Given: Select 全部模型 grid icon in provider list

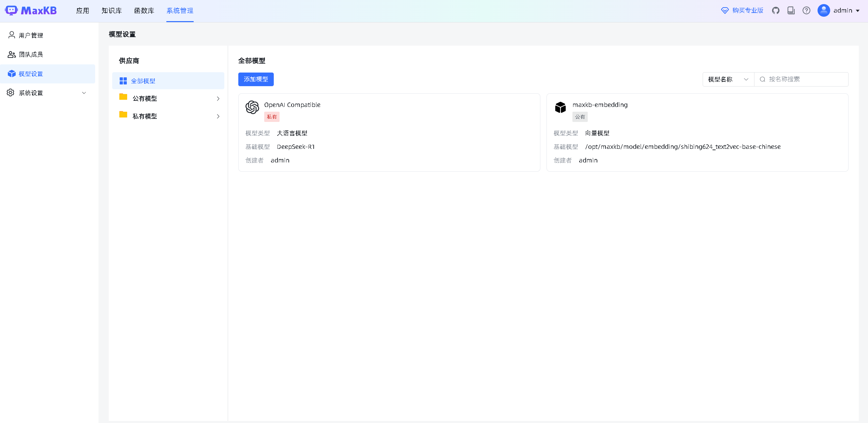Looking at the screenshot, I should [x=123, y=81].
